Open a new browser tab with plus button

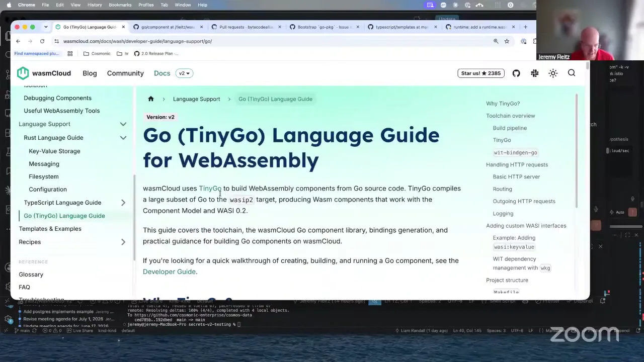pos(525,27)
